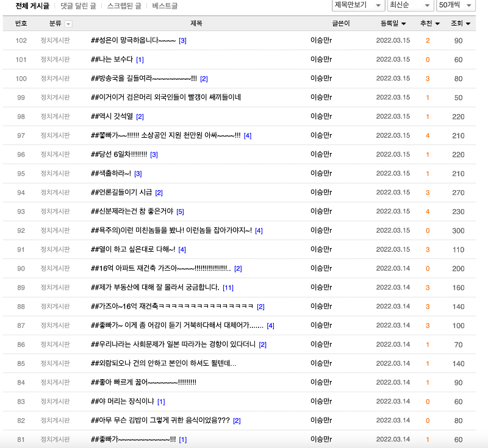Select the 베스트글 tab

[x=165, y=6]
